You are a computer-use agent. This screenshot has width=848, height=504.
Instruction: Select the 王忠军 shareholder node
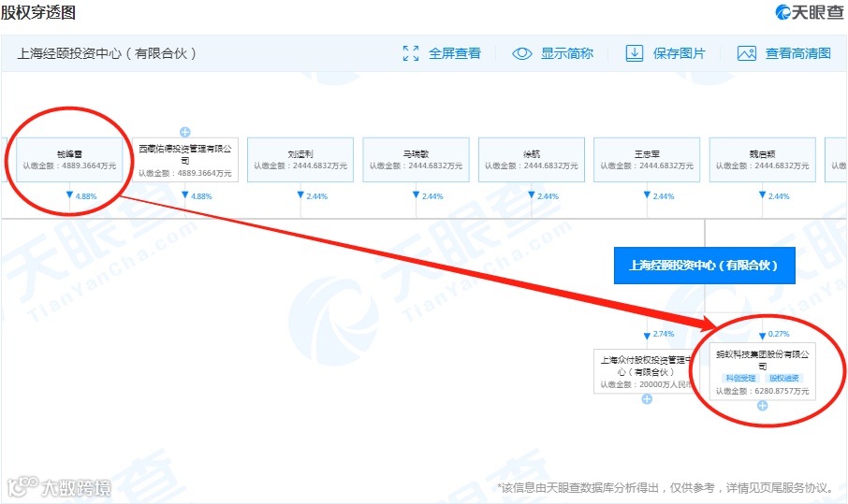[647, 159]
